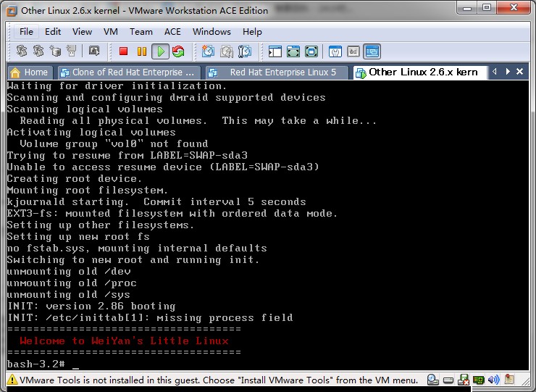Image resolution: width=536 pixels, height=392 pixels.
Task: Open the ACE menu
Action: 172,32
